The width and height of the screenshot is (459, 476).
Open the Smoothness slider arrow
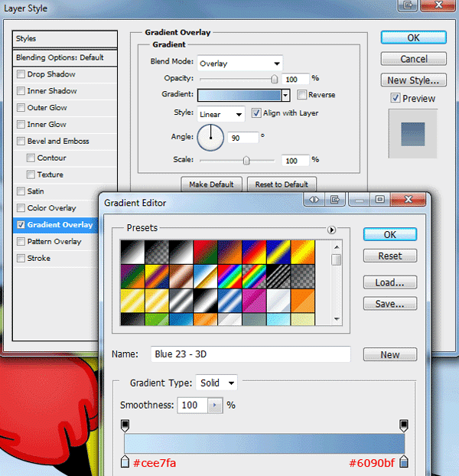[x=215, y=405]
